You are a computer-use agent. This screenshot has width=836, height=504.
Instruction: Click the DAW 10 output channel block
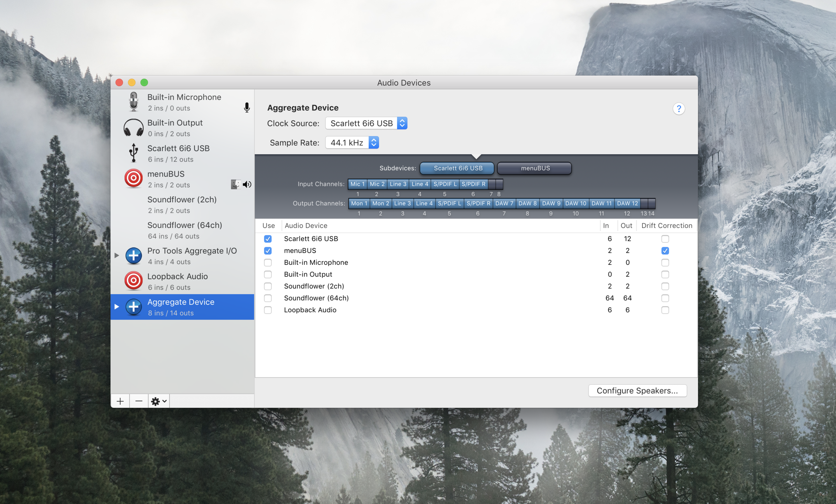pos(576,204)
